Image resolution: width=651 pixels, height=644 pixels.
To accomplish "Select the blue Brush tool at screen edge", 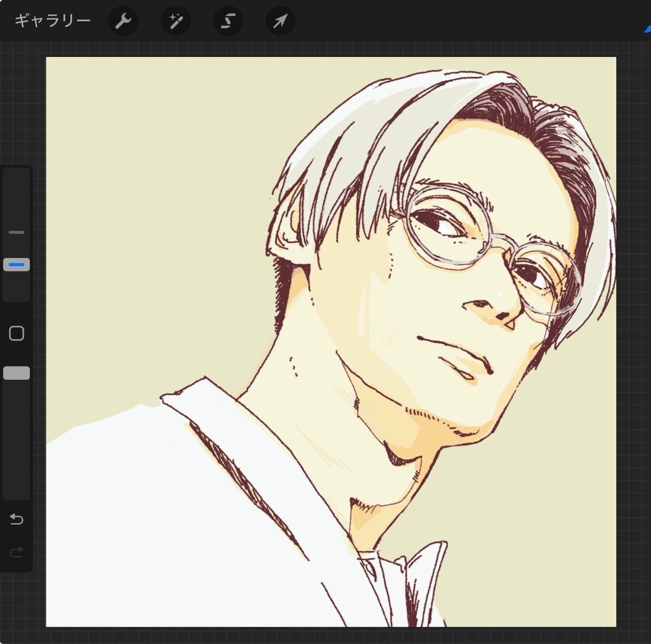I will [x=647, y=28].
